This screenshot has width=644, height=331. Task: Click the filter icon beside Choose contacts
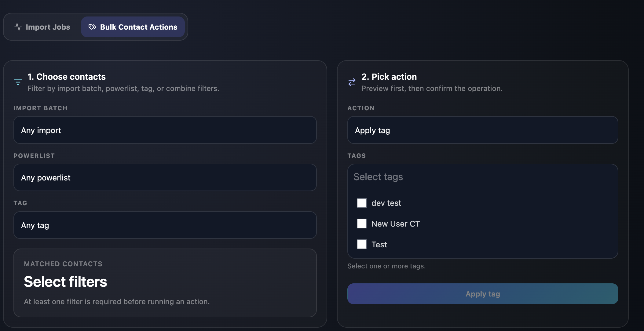point(18,82)
